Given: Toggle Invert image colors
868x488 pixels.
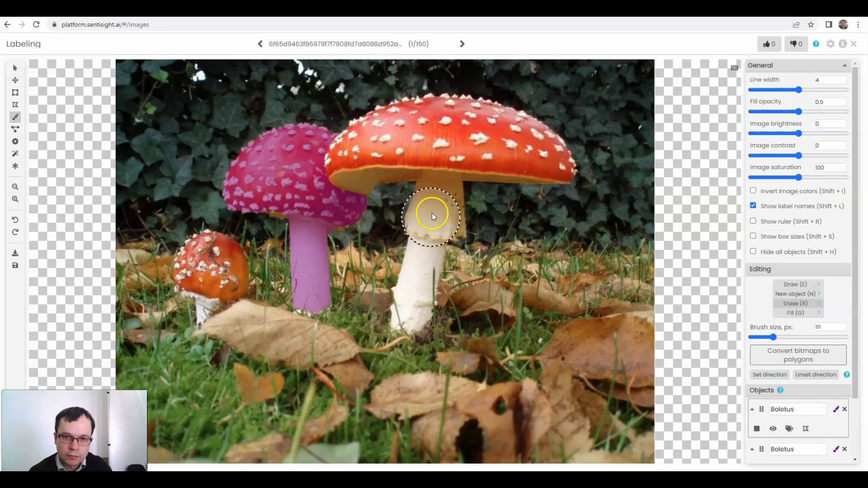Looking at the screenshot, I should (x=753, y=191).
